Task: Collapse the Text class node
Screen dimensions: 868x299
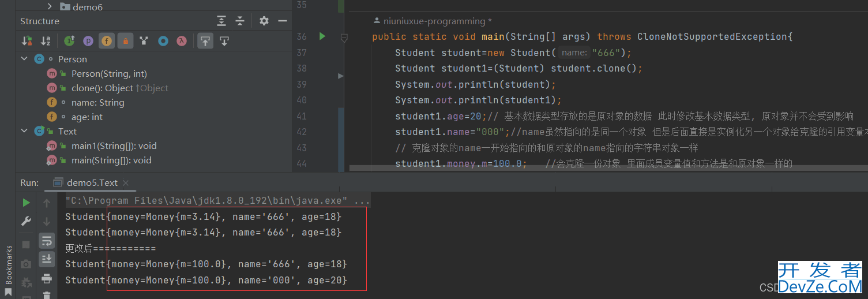Action: tap(24, 131)
